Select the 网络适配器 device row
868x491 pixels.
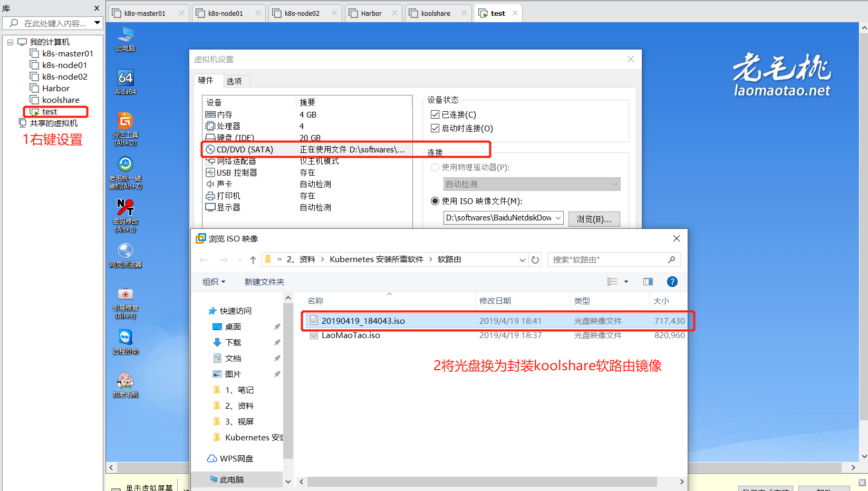(x=307, y=161)
